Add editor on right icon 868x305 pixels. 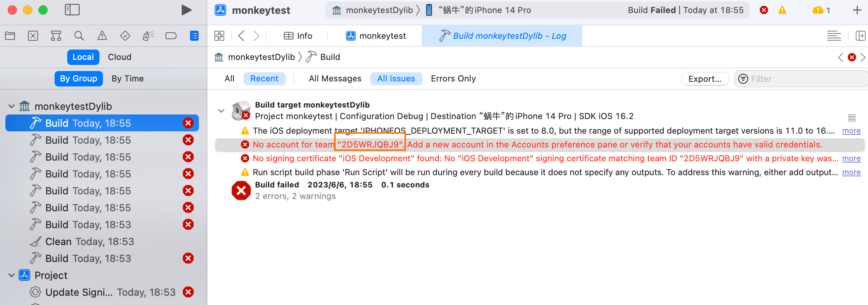(860, 36)
